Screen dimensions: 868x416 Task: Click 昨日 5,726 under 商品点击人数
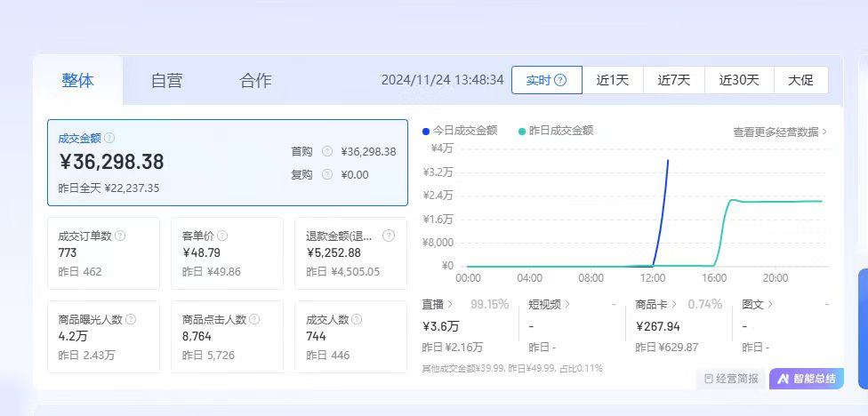point(208,356)
